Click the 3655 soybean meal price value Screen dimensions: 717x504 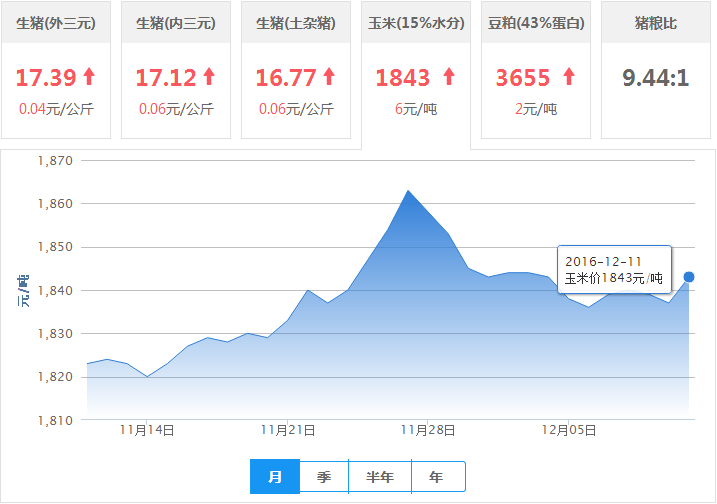click(523, 77)
